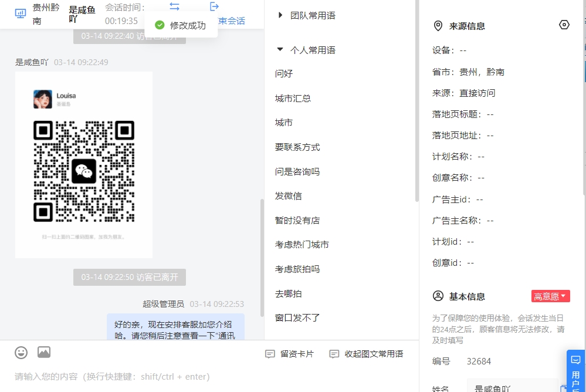Click the session time 00:19:35

121,21
